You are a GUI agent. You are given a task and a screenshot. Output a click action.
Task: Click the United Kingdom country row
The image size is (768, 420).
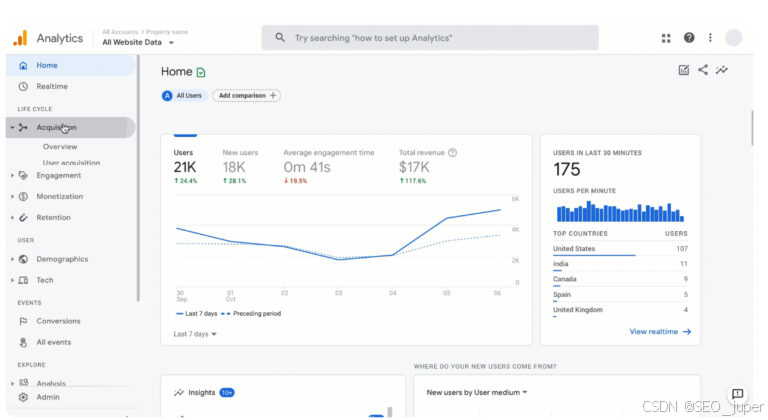point(620,310)
